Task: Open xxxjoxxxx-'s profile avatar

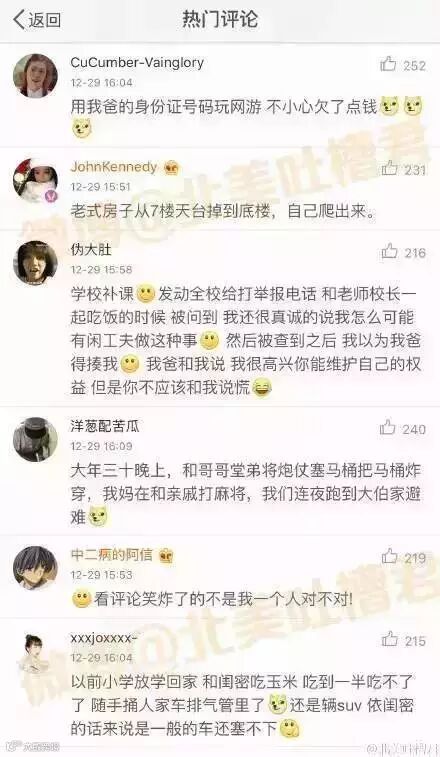Action: (33, 652)
